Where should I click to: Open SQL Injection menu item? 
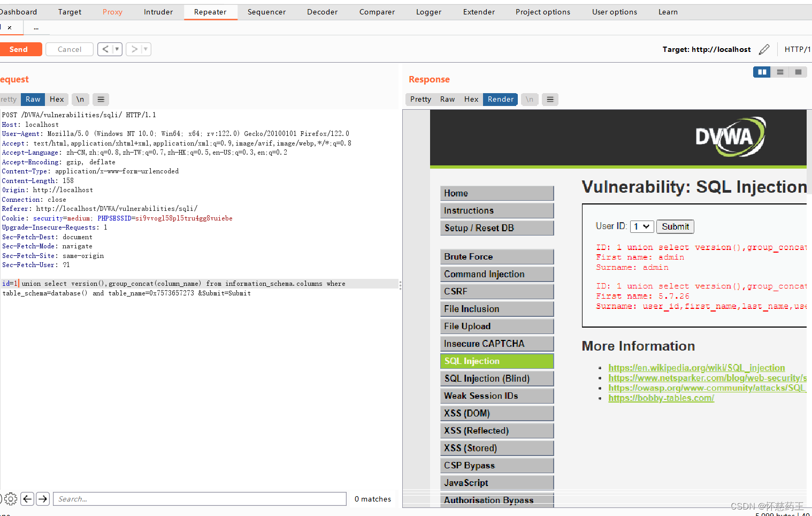(497, 361)
